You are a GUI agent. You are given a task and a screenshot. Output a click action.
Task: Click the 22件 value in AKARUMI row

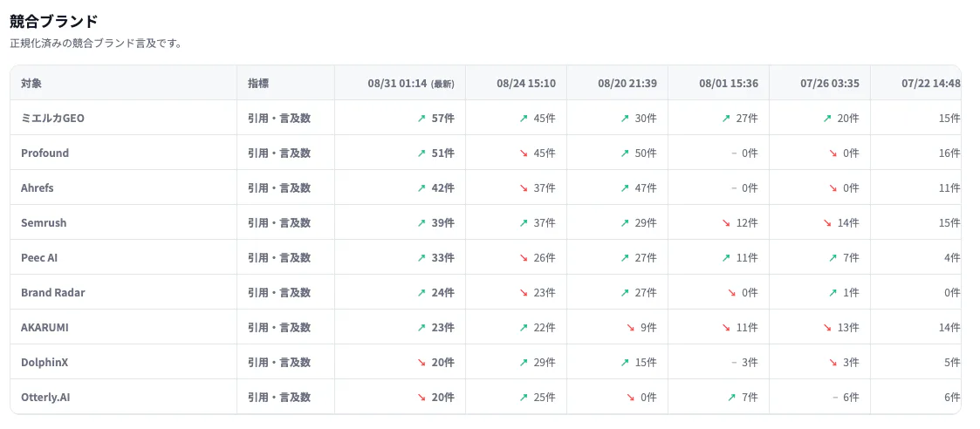tap(545, 327)
